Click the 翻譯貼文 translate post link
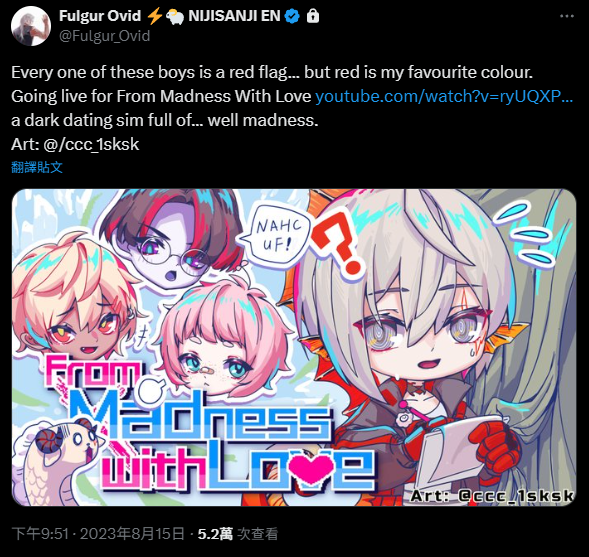589x557 pixels. point(37,168)
